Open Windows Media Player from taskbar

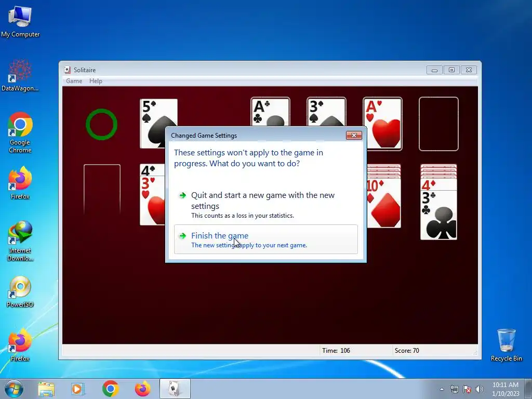coord(78,389)
